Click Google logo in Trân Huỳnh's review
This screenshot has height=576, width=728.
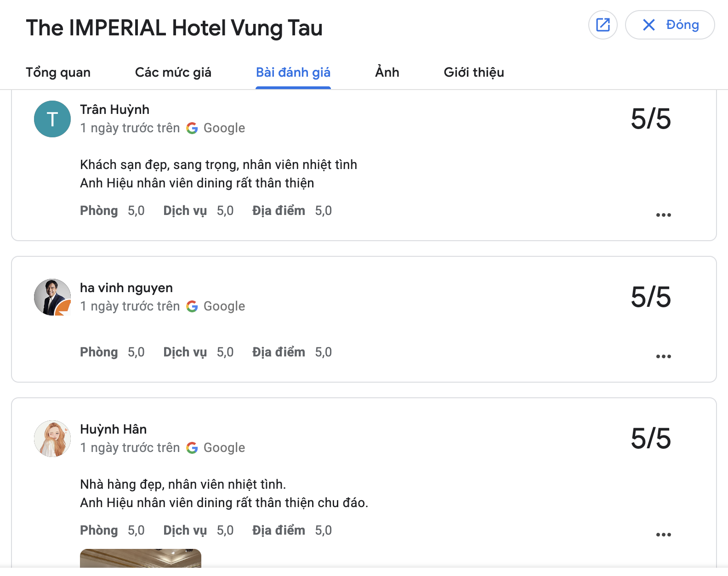point(192,128)
